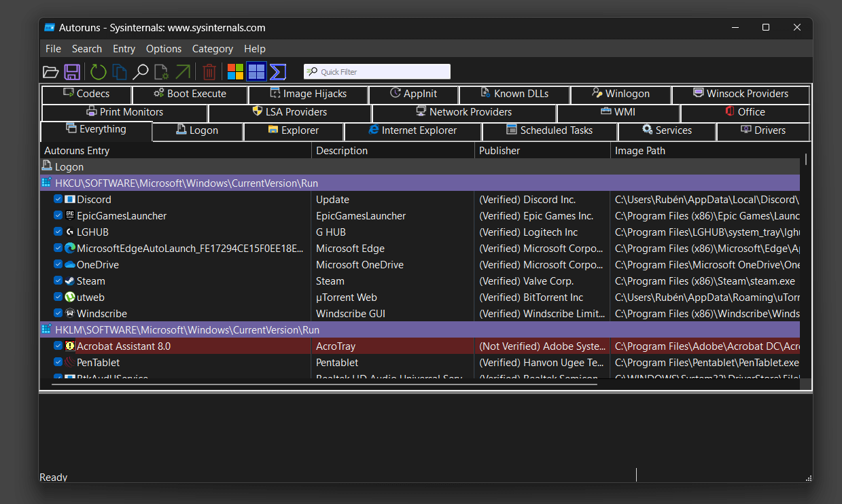Open the Category menu
Image resolution: width=842 pixels, height=504 pixels.
coord(213,49)
